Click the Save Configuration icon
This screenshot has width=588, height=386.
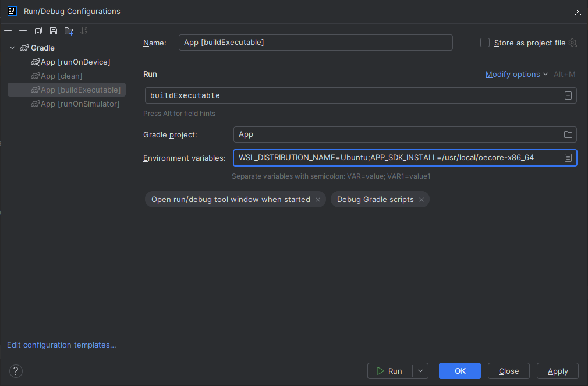(x=54, y=30)
